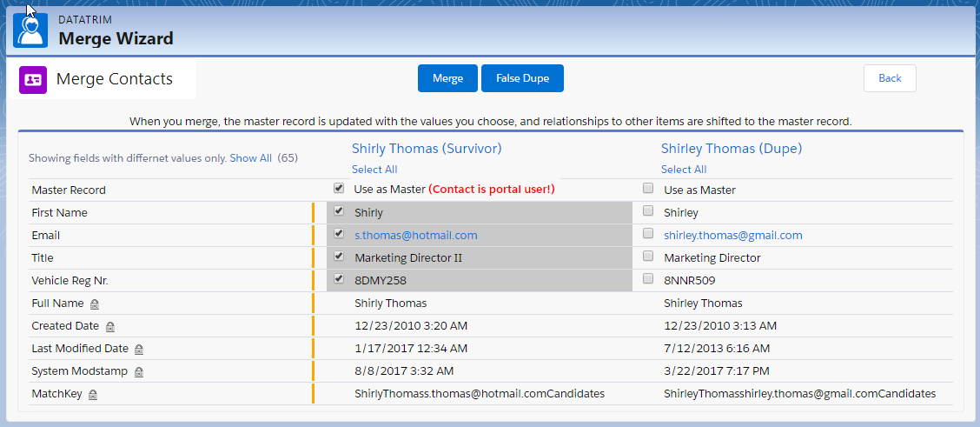Click the Email field label
Screen dimensions: 980x427
[46, 236]
